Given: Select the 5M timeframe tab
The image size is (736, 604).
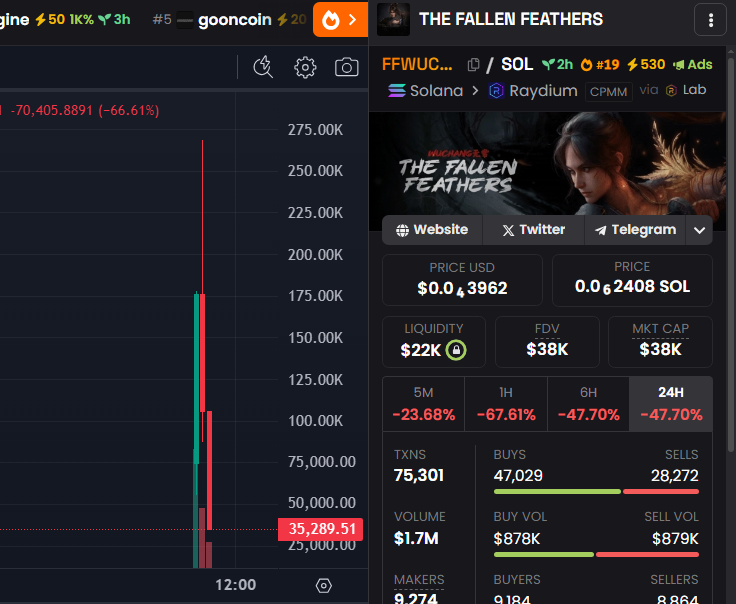Looking at the screenshot, I should [423, 404].
